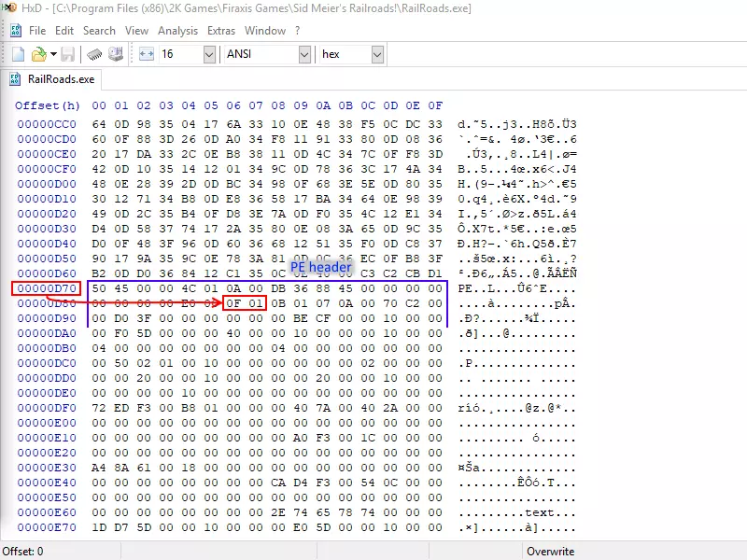The width and height of the screenshot is (747, 560).
Task: Click decoded text 'rió.¸....@z.@*..'
Action: point(517,408)
